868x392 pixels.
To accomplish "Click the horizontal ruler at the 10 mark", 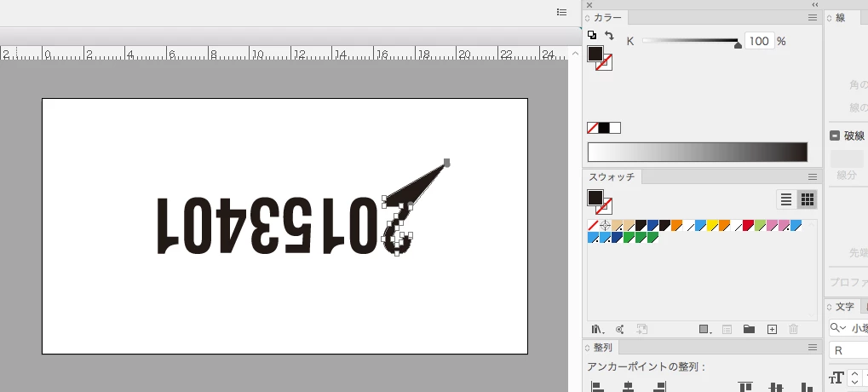I will (x=257, y=54).
